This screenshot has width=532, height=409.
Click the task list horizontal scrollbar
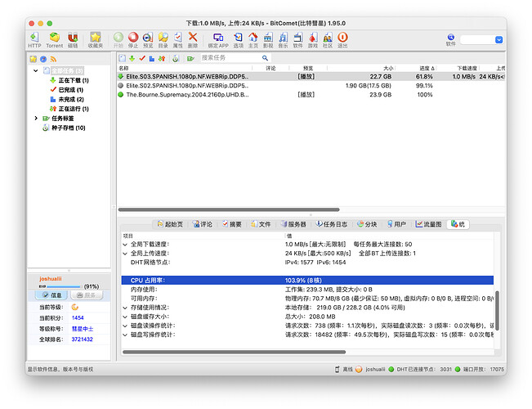(229, 209)
